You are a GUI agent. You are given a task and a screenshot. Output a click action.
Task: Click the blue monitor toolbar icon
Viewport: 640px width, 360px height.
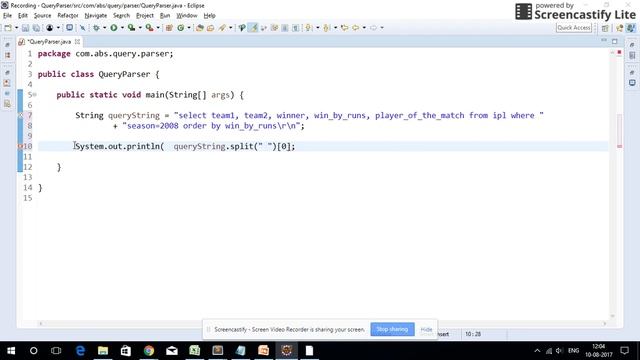[x=69, y=28]
